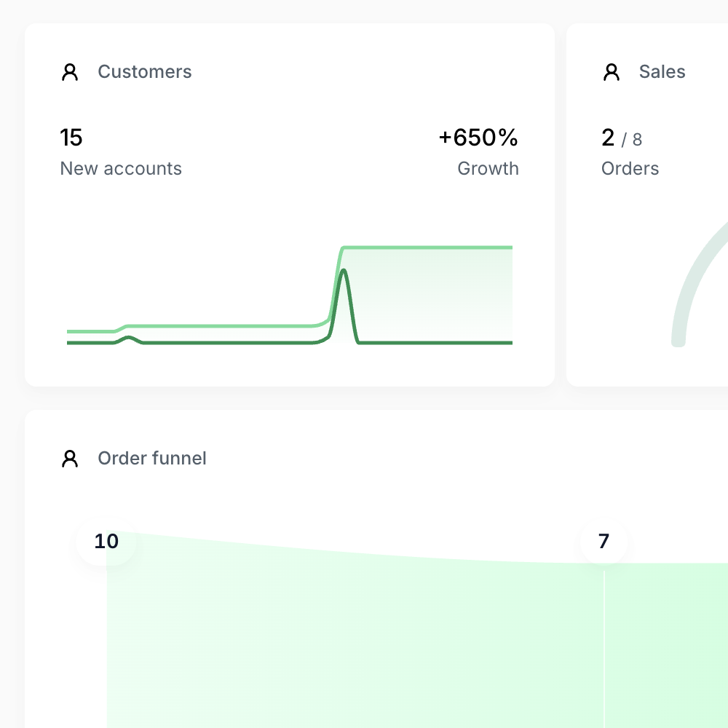The image size is (728, 728).
Task: Click the user icon beside Order funnel
Action: 70,459
